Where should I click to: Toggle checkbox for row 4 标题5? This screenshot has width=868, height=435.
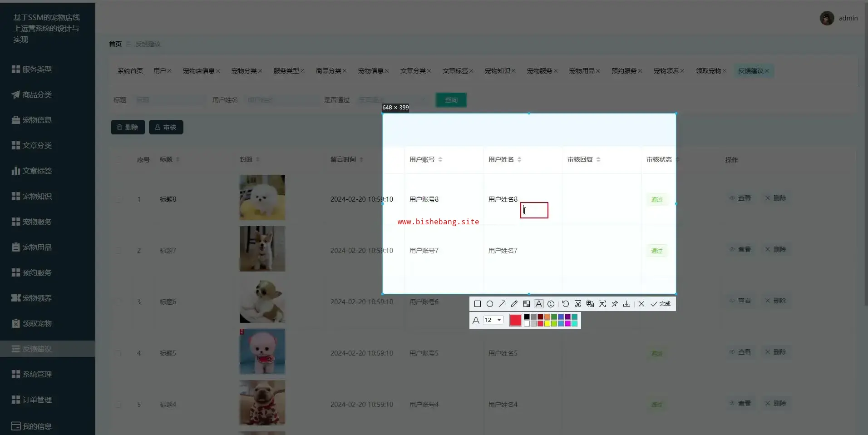118,353
